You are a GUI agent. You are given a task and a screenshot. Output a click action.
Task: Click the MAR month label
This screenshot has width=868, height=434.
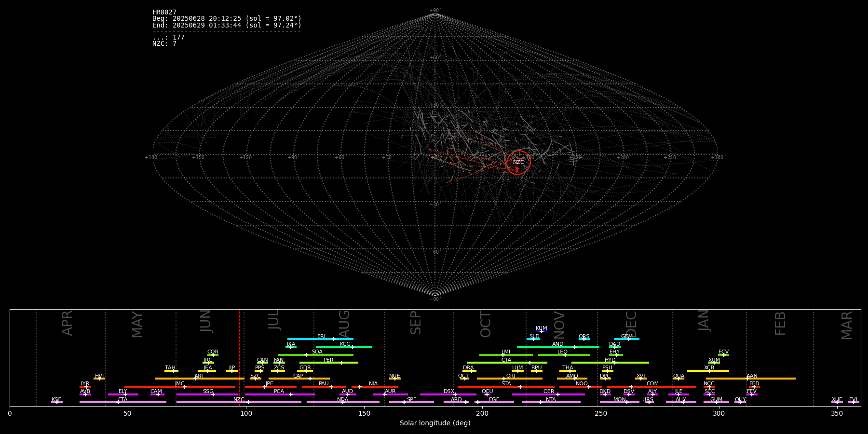point(847,325)
